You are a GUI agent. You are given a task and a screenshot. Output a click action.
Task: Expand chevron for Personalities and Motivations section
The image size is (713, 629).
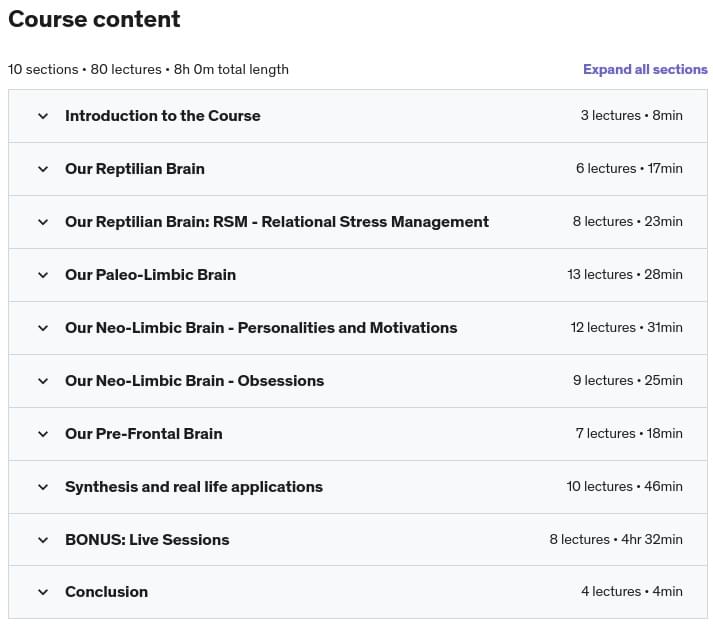[43, 328]
